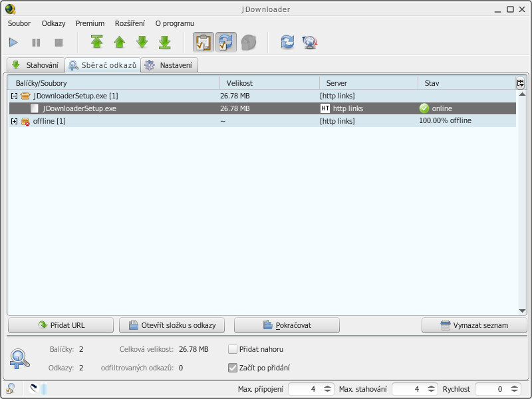This screenshot has width=532, height=399.
Task: Click the 100.00% offline status text
Action: point(445,120)
